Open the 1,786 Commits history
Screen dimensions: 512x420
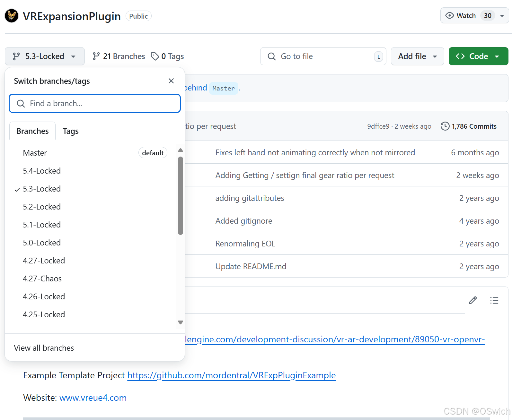click(469, 126)
